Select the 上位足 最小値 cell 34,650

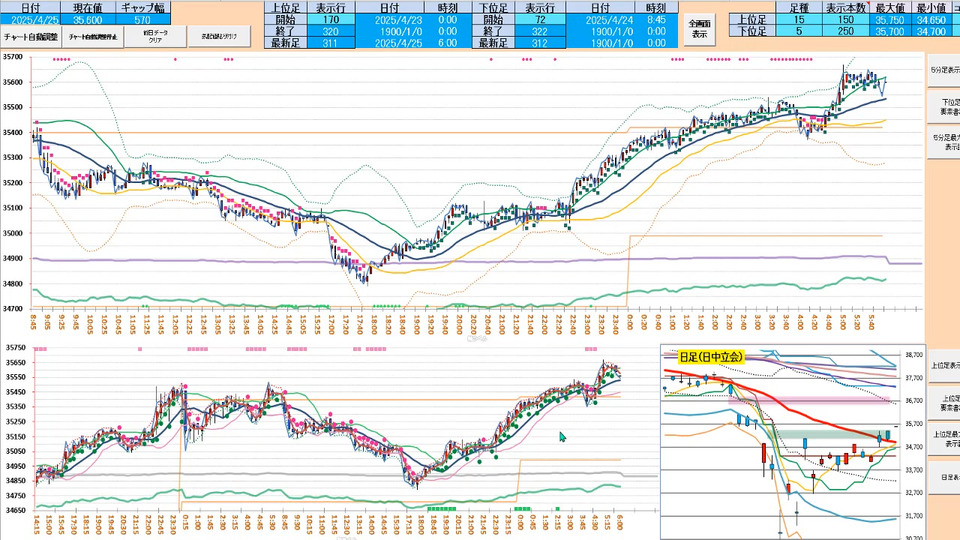tap(931, 20)
